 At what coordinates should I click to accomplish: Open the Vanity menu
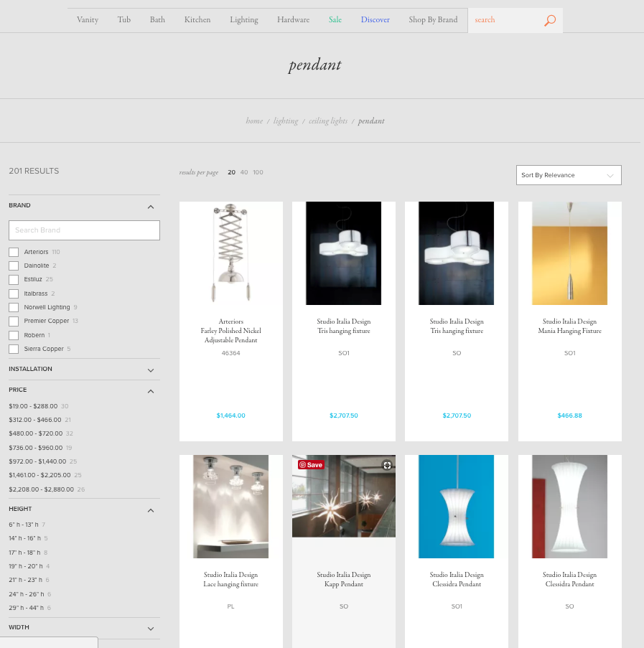pyautogui.click(x=88, y=20)
